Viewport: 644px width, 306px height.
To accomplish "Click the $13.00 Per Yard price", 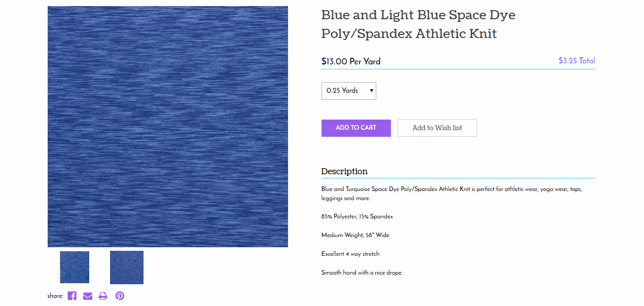I will tap(351, 61).
